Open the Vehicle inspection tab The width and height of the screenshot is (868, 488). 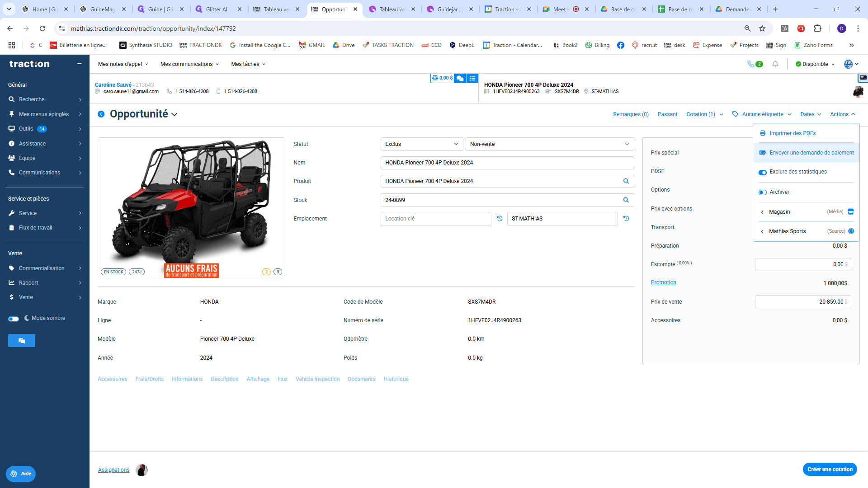pos(317,379)
